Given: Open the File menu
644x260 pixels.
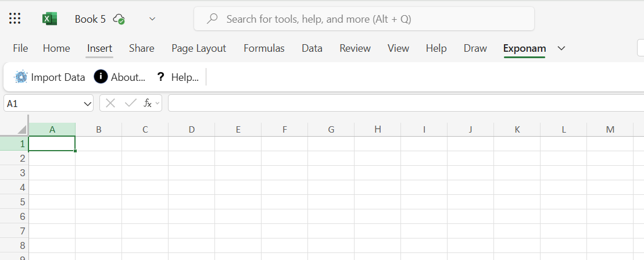Looking at the screenshot, I should pos(20,48).
